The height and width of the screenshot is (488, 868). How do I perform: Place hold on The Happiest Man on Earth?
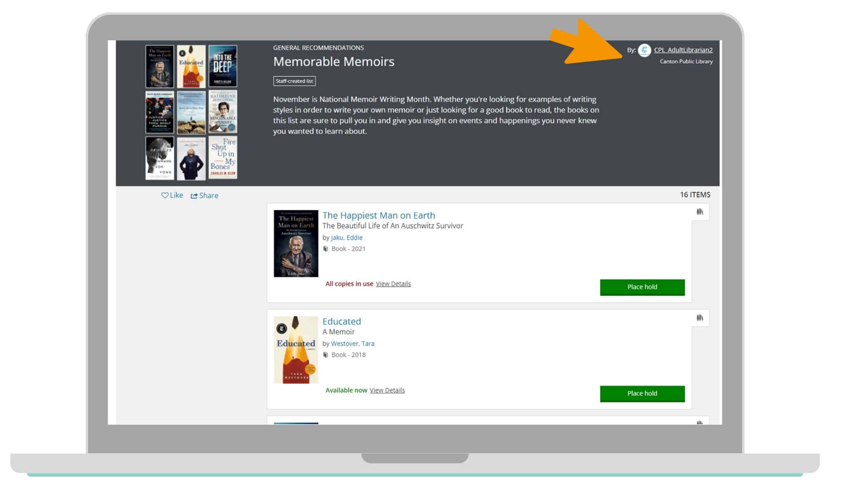tap(642, 287)
